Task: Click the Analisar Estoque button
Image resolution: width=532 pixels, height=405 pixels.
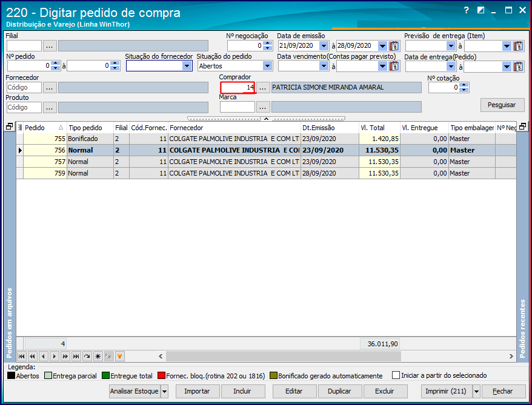Action: (135, 392)
